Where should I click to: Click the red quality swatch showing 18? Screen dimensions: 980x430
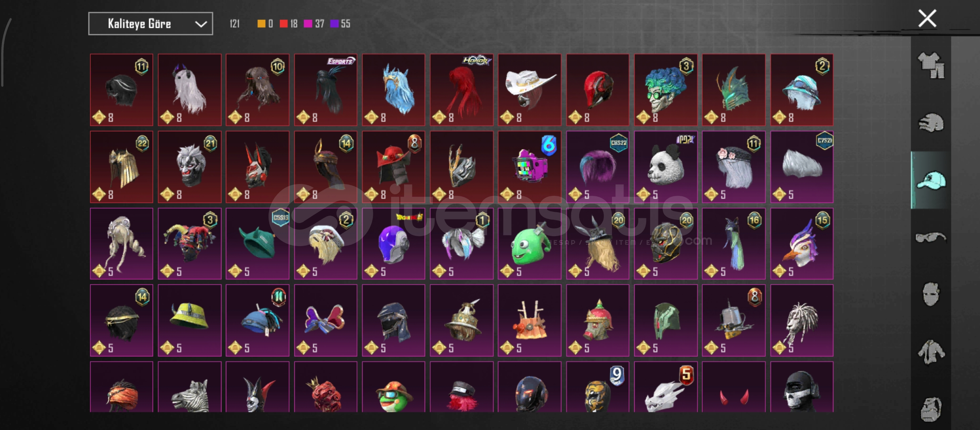(284, 24)
